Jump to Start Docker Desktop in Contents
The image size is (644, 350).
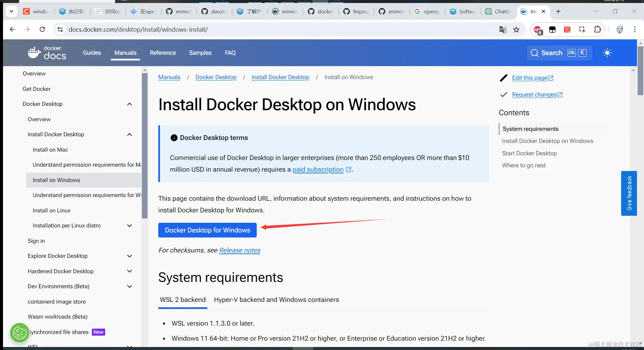[529, 153]
